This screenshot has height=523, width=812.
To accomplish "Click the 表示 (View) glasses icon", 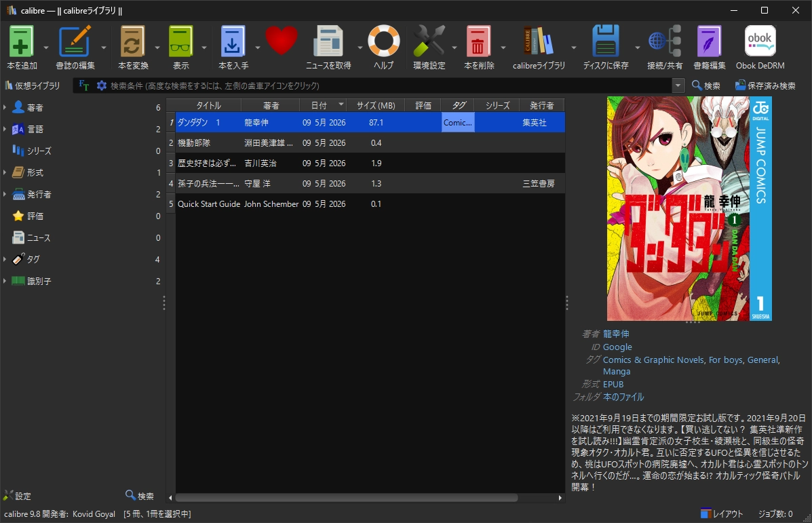I will pos(180,41).
